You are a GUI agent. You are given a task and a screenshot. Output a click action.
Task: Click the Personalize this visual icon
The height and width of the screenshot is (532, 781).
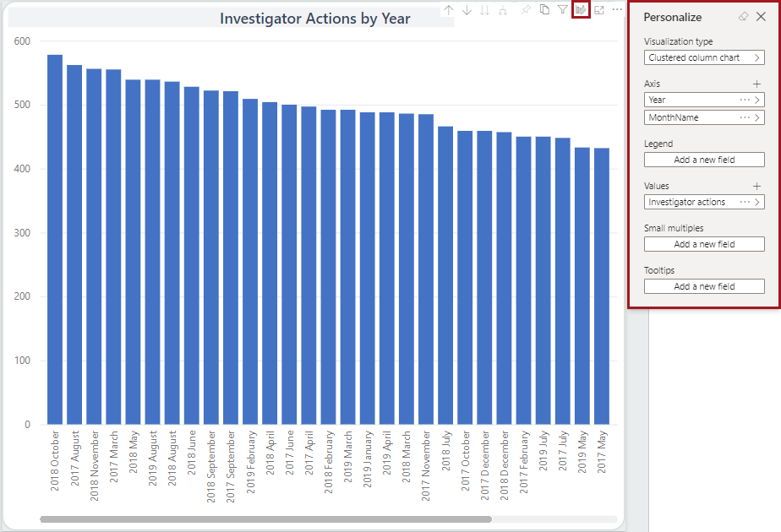coord(581,10)
